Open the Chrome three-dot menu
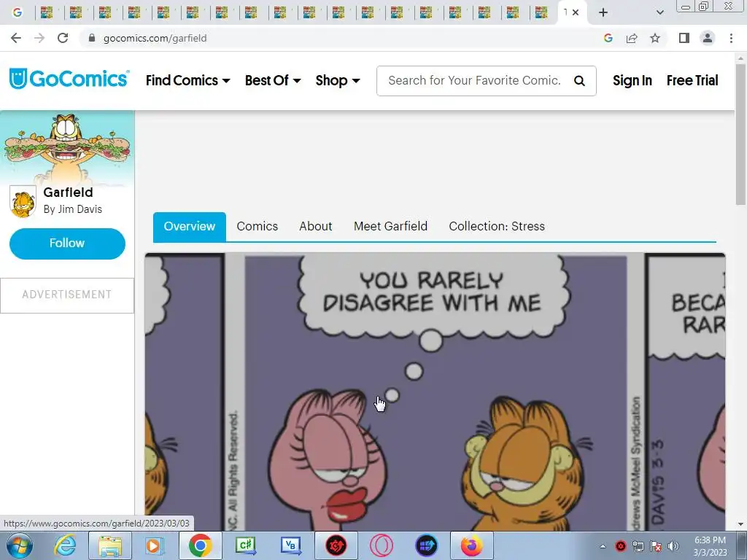This screenshot has width=747, height=560. tap(731, 38)
